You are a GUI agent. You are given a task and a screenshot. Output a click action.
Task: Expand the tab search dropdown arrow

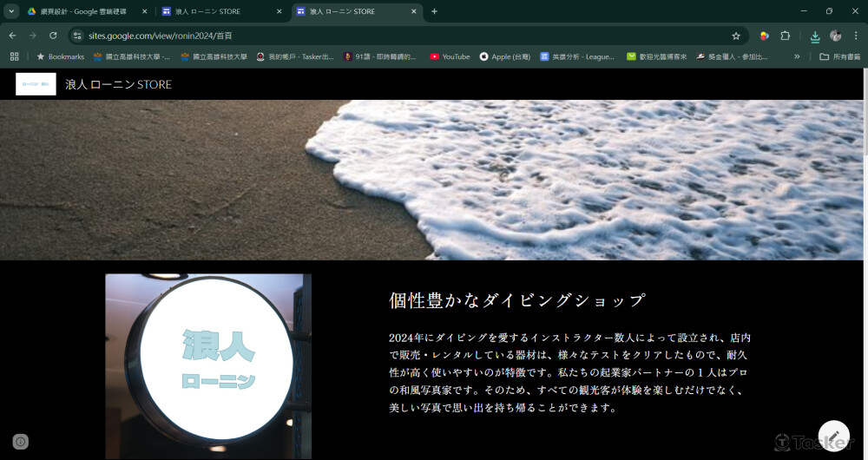pos(11,11)
